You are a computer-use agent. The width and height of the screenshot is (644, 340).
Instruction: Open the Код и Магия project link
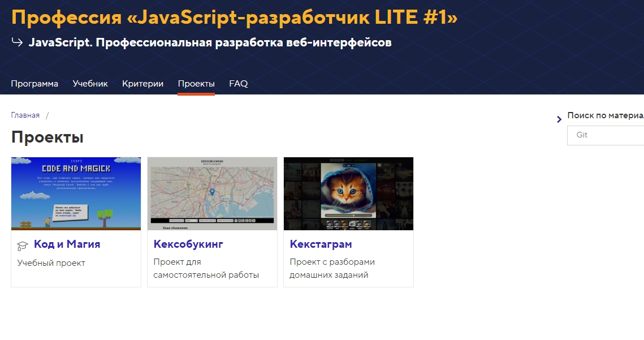(67, 244)
